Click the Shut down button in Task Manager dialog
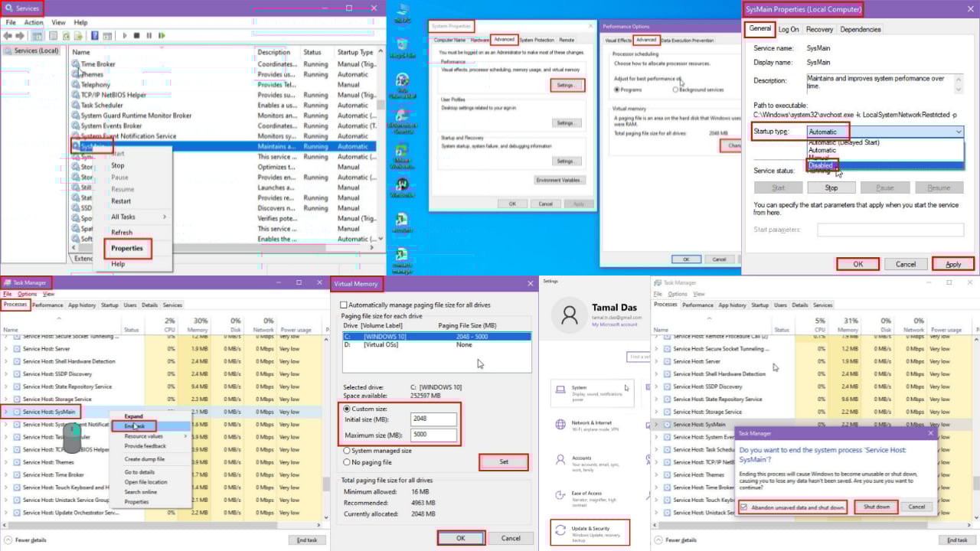Image resolution: width=980 pixels, height=551 pixels. pyautogui.click(x=877, y=507)
